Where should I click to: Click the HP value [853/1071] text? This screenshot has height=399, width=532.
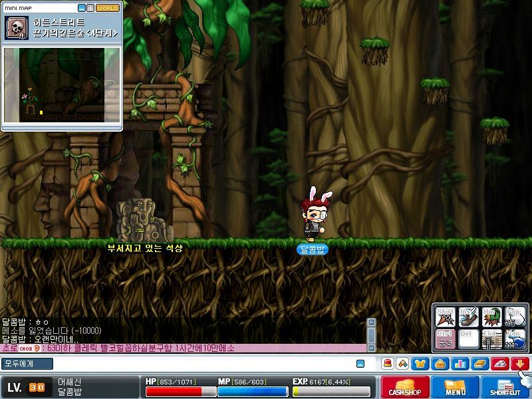pyautogui.click(x=176, y=382)
